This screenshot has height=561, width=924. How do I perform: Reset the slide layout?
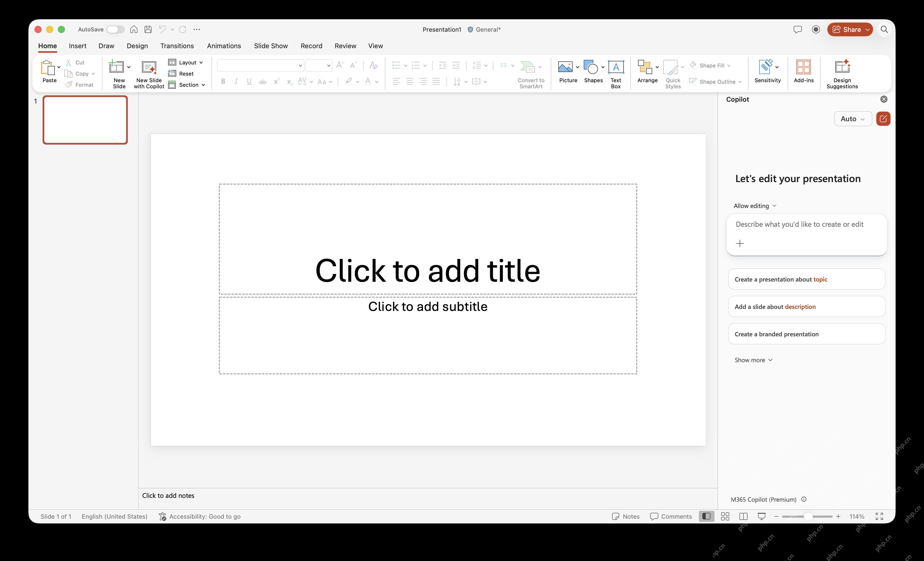click(x=181, y=74)
